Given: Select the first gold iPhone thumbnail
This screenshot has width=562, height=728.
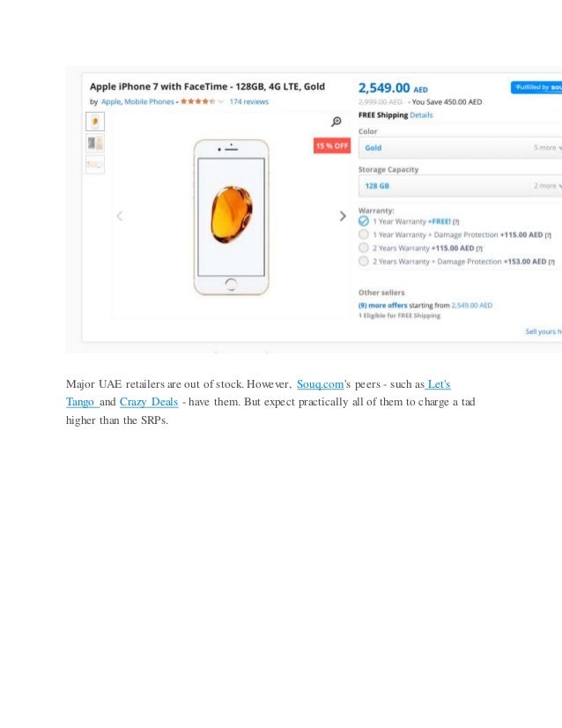Looking at the screenshot, I should point(95,122).
